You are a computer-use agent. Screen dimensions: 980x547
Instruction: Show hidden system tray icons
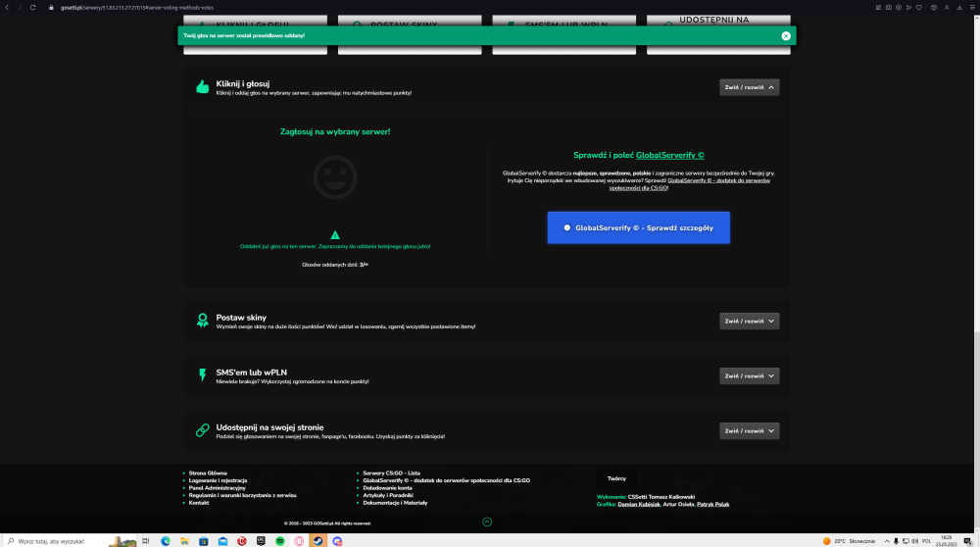886,541
